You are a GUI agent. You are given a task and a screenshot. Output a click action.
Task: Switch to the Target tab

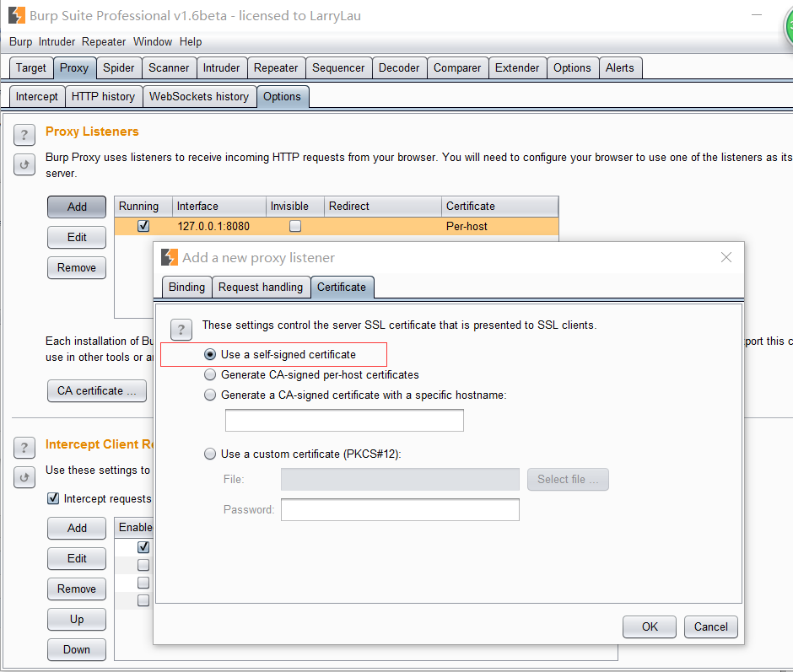pos(31,67)
